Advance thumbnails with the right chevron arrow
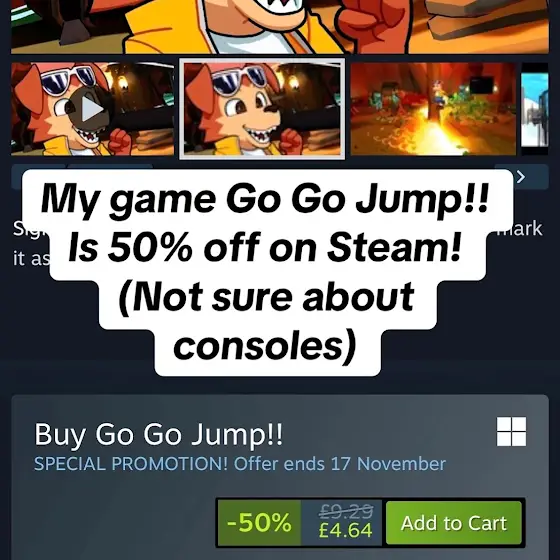Viewport: 560px width, 560px height. point(521,176)
